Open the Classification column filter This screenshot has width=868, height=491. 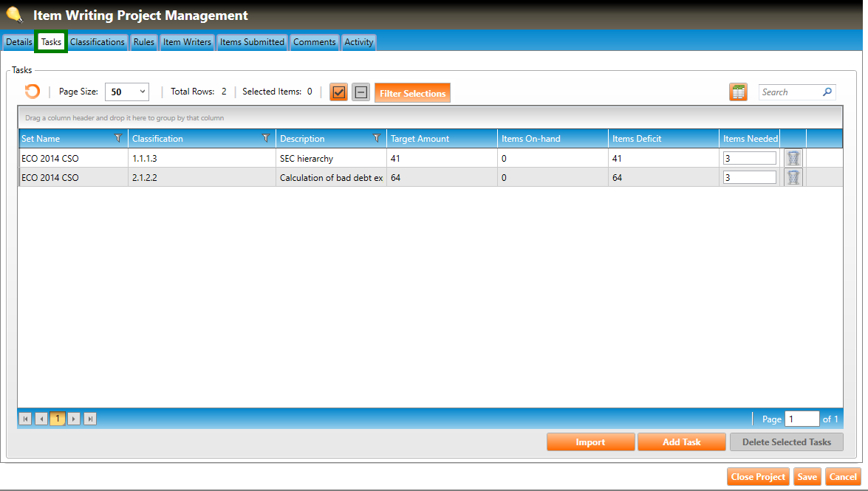pyautogui.click(x=266, y=138)
